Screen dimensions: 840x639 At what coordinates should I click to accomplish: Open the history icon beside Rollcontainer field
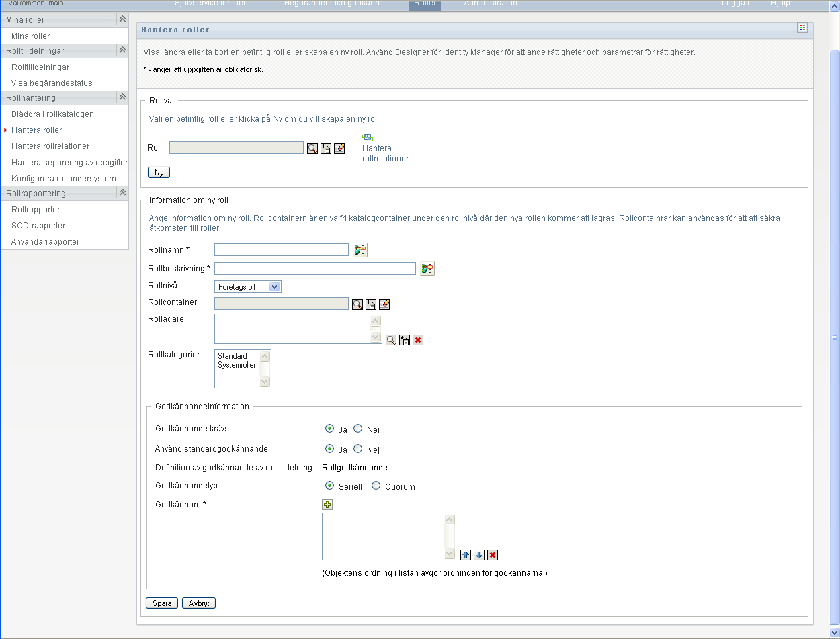pos(371,304)
